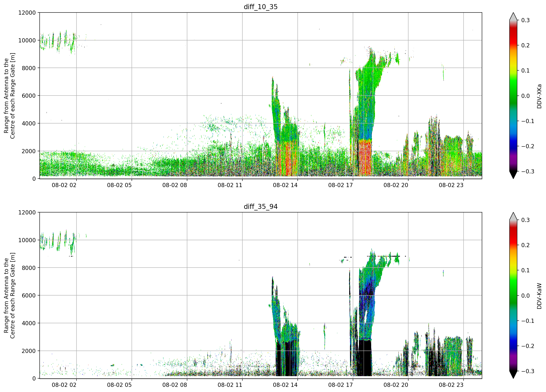Viewport: 546px width, 392px height.
Task: Click the 08-02 05 x-tick under diff_10_35
Action: (120, 185)
